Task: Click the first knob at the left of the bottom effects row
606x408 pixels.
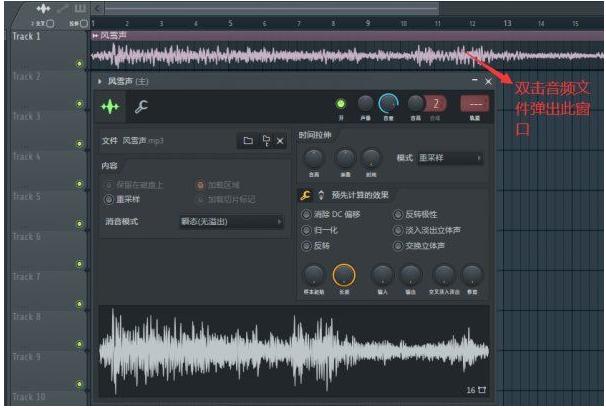Action: pos(314,275)
